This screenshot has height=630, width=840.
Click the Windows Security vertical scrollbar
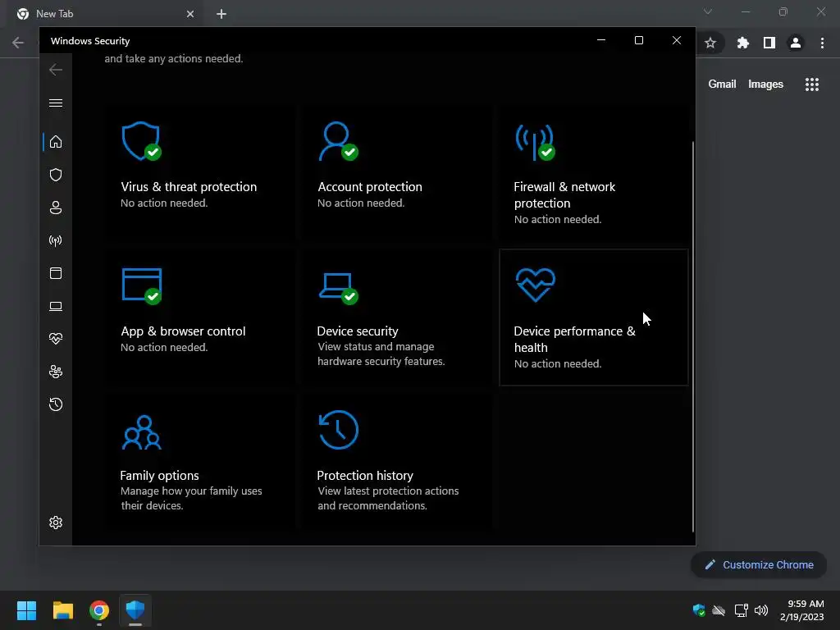[x=692, y=336]
